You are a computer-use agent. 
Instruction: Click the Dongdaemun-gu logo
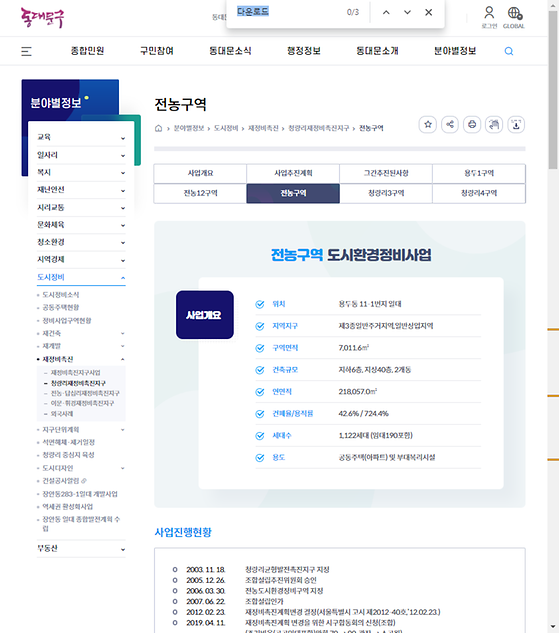(42, 17)
